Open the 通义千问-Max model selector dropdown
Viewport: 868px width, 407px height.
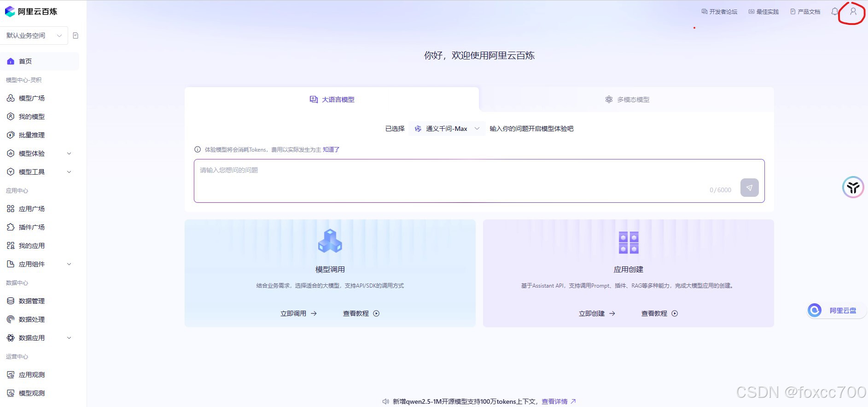click(x=447, y=129)
